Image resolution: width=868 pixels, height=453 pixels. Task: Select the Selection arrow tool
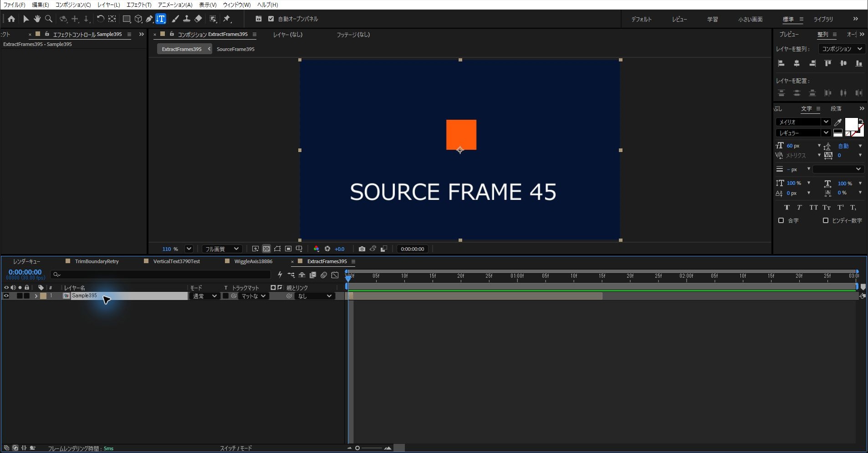click(26, 19)
